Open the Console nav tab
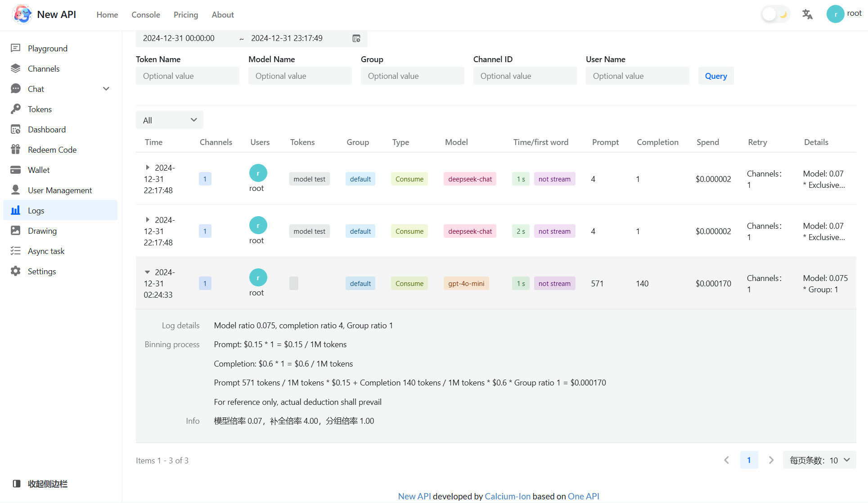The image size is (868, 503). tap(145, 15)
